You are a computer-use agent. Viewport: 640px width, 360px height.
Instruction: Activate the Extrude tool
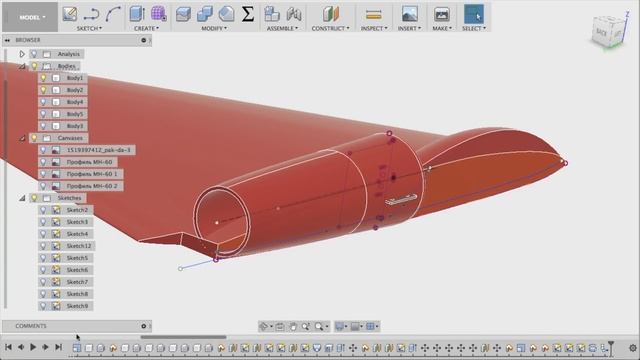[x=137, y=14]
